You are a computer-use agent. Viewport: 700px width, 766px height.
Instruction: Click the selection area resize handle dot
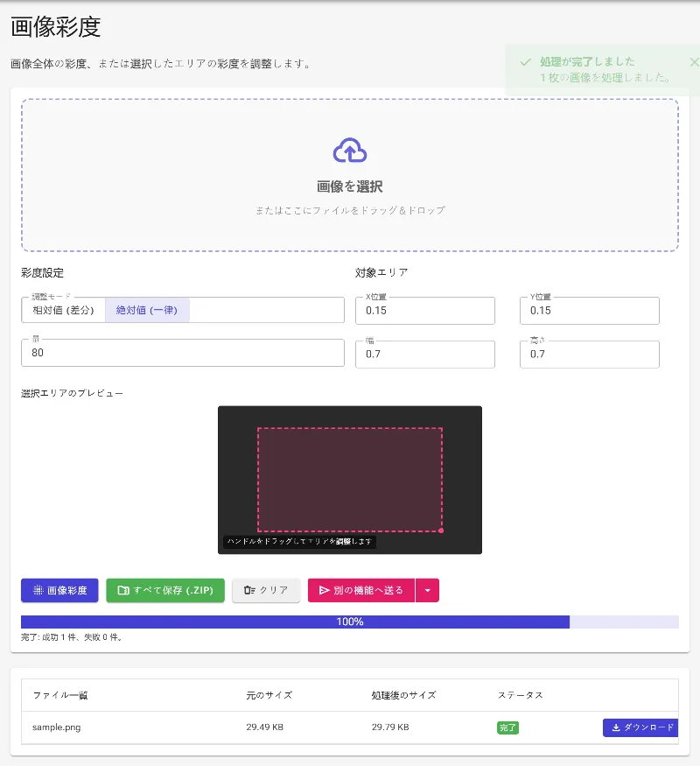pyautogui.click(x=441, y=531)
